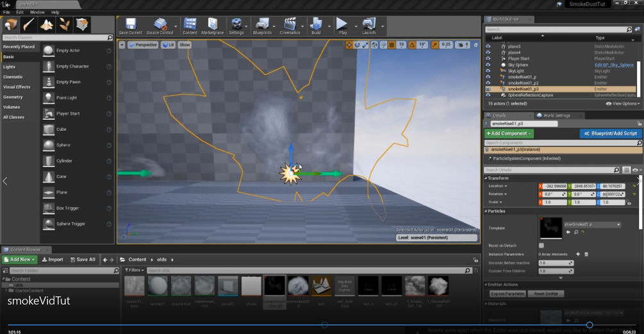
Task: Click the Play toolbar button
Action: coord(342,26)
